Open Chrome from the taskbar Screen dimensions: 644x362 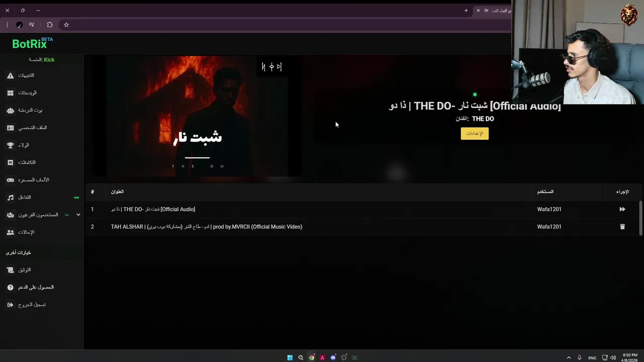pyautogui.click(x=311, y=357)
